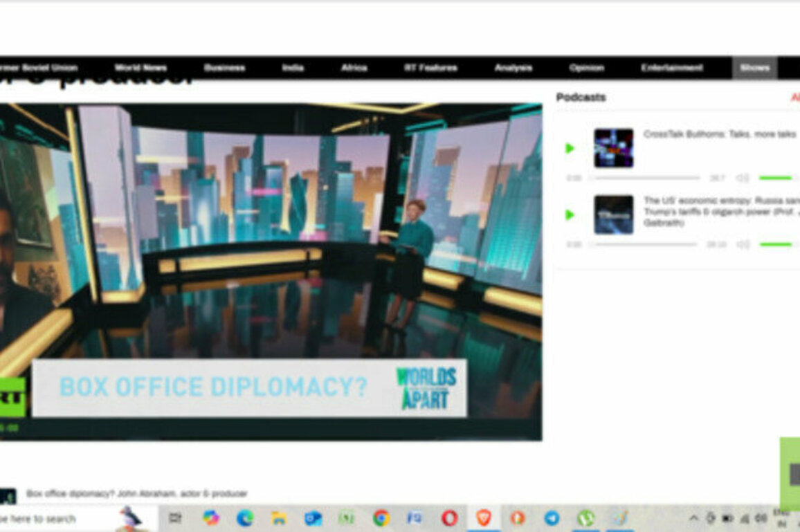Navigate to the Africa section
This screenshot has width=800, height=532.
[x=354, y=68]
